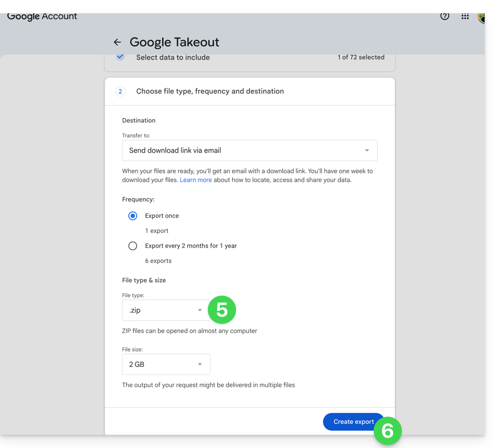Viewport: 498px width, 448px height.
Task: Open the Transfer to destination dropdown
Action: coord(249,150)
